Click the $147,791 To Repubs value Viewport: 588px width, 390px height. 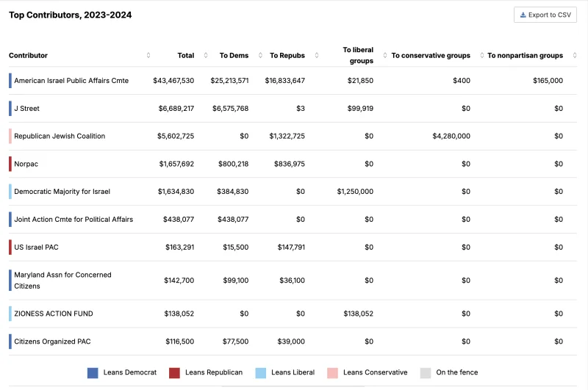click(x=291, y=248)
